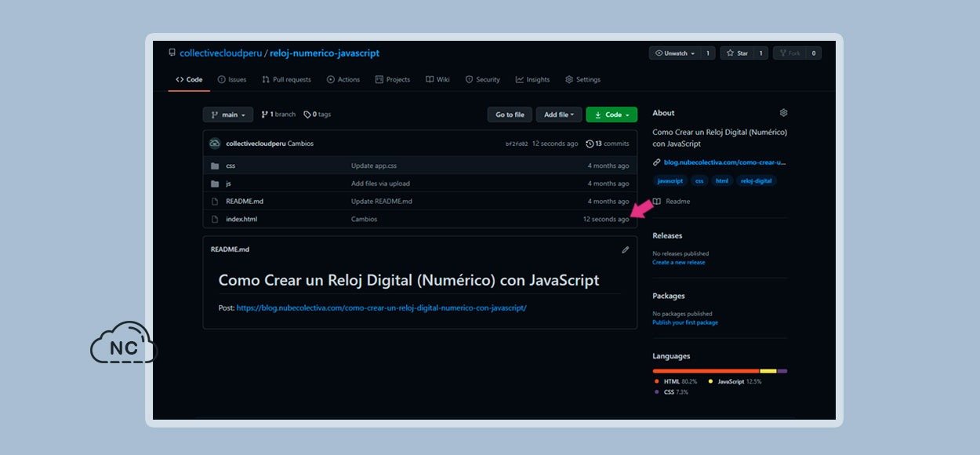Click the folder icon in the js row
Viewport: 980px width, 455px height.
(215, 184)
